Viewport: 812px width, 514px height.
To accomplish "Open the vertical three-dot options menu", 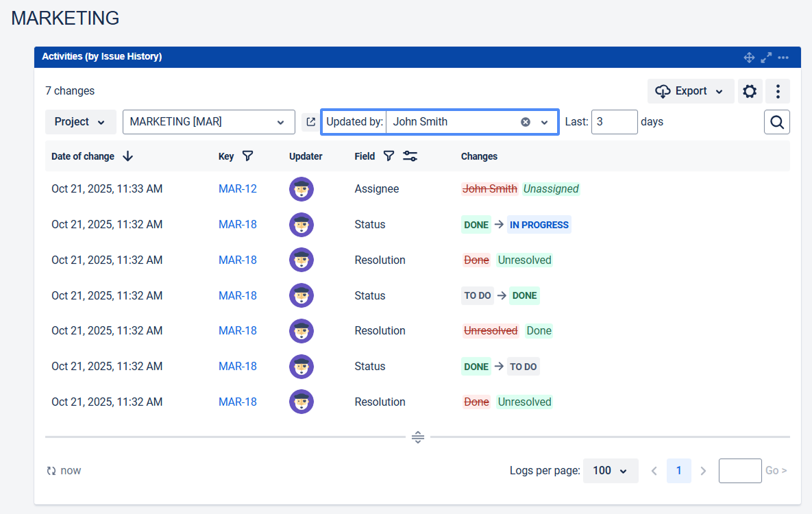I will click(778, 91).
